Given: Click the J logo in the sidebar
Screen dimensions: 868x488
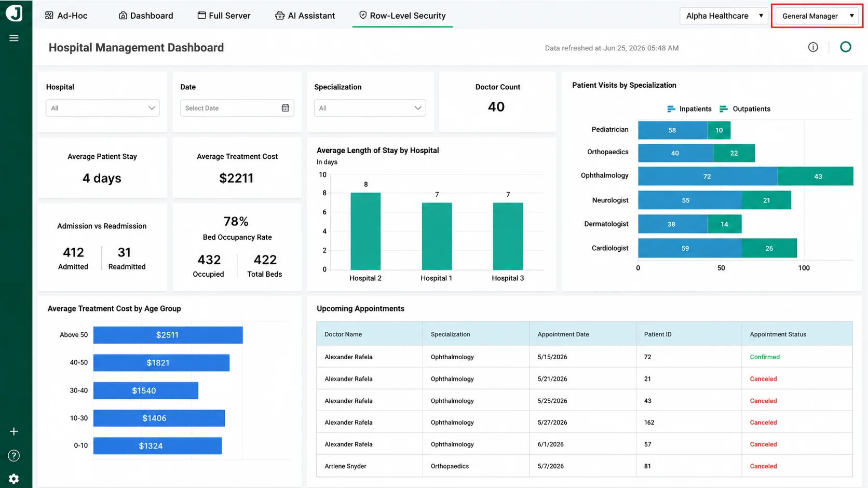Looking at the screenshot, I should tap(14, 13).
